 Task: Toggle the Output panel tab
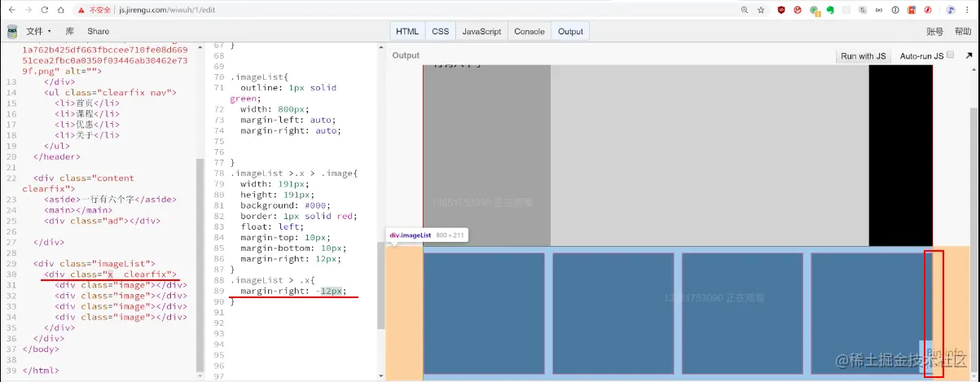570,31
